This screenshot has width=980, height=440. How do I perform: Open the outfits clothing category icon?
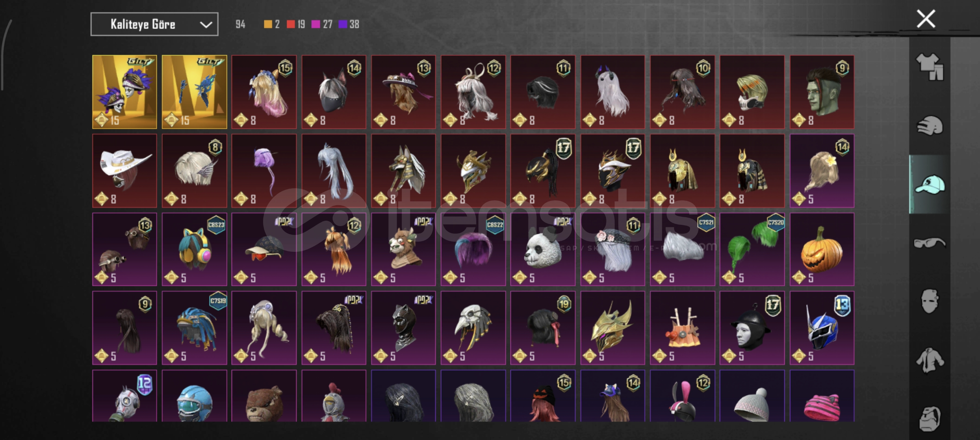pyautogui.click(x=929, y=67)
